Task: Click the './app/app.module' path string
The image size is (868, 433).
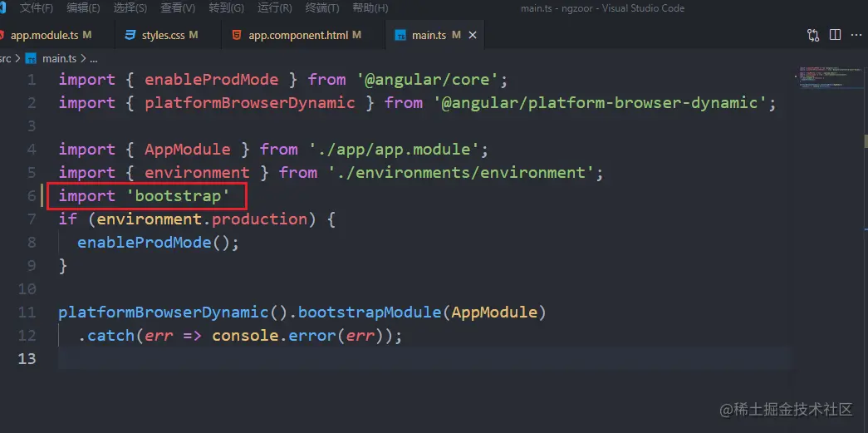Action: point(394,150)
